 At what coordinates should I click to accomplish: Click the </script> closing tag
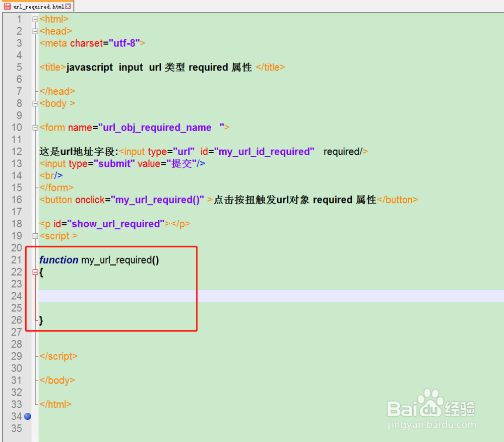tap(58, 356)
